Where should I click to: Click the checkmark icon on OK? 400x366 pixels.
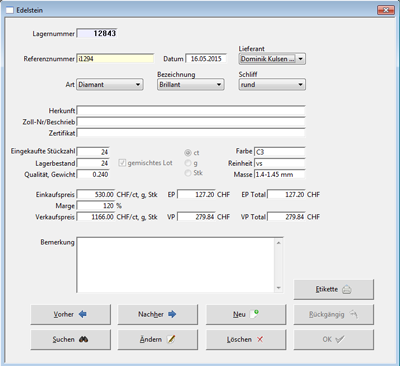pos(339,339)
